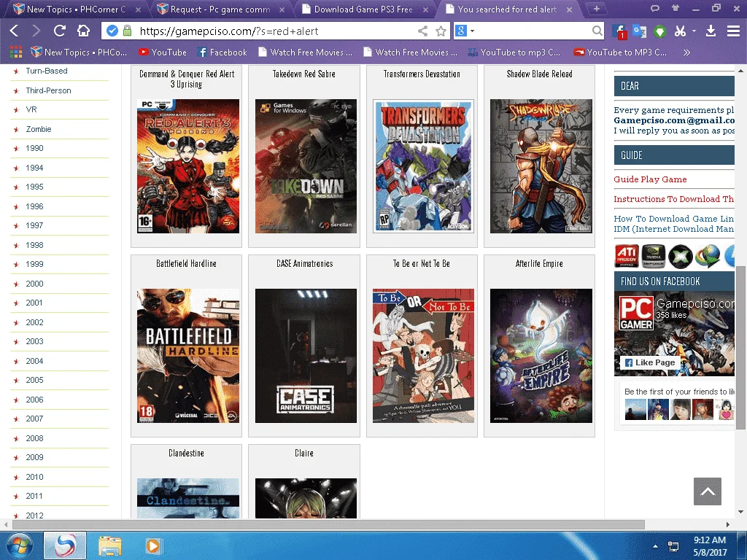Click the Internet Download Manager icon
Screen dimensions: 747x560
click(x=708, y=256)
